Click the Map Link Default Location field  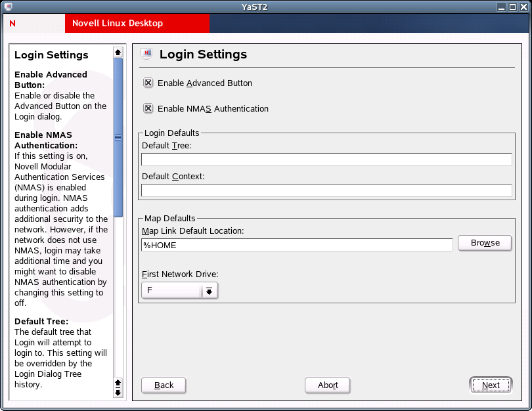click(297, 245)
